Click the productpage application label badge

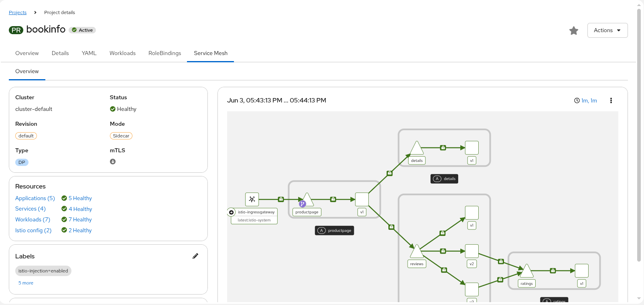click(335, 231)
